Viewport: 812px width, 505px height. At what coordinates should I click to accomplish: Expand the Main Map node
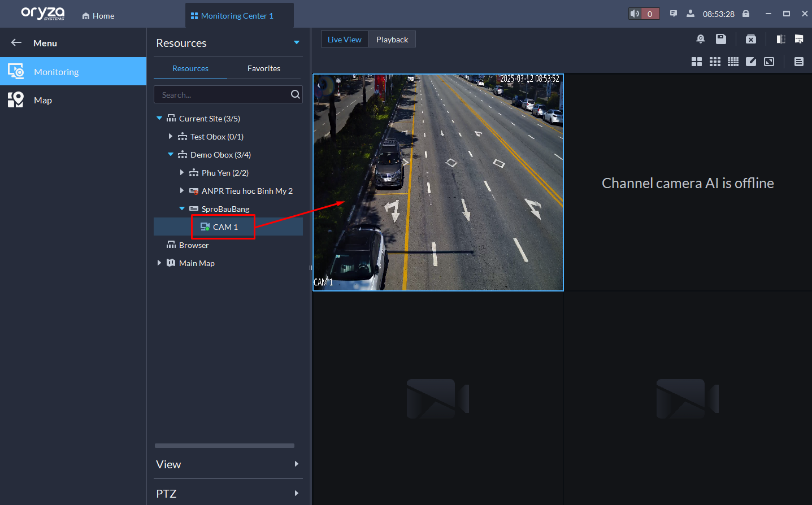159,263
